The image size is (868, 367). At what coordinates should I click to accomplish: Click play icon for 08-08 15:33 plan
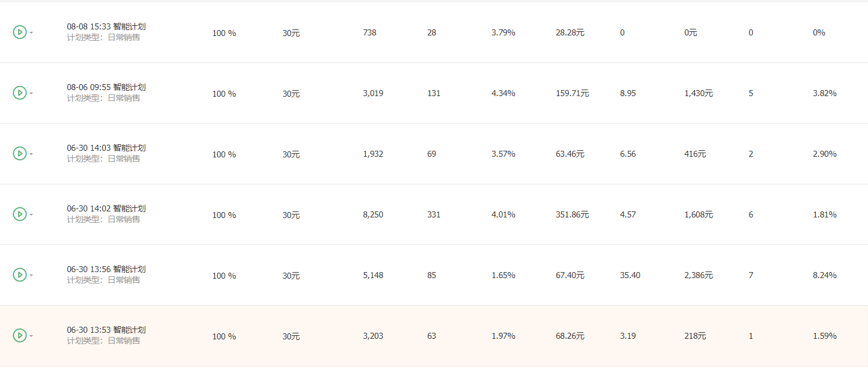20,32
